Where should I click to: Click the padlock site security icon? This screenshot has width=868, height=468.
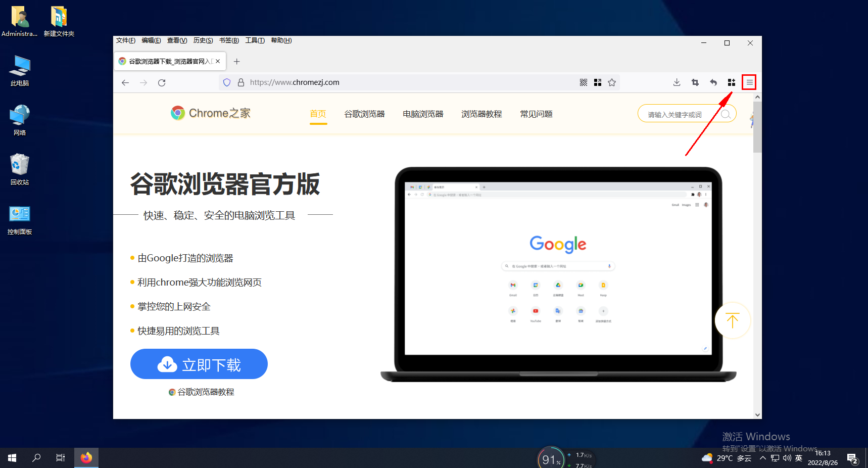click(241, 82)
